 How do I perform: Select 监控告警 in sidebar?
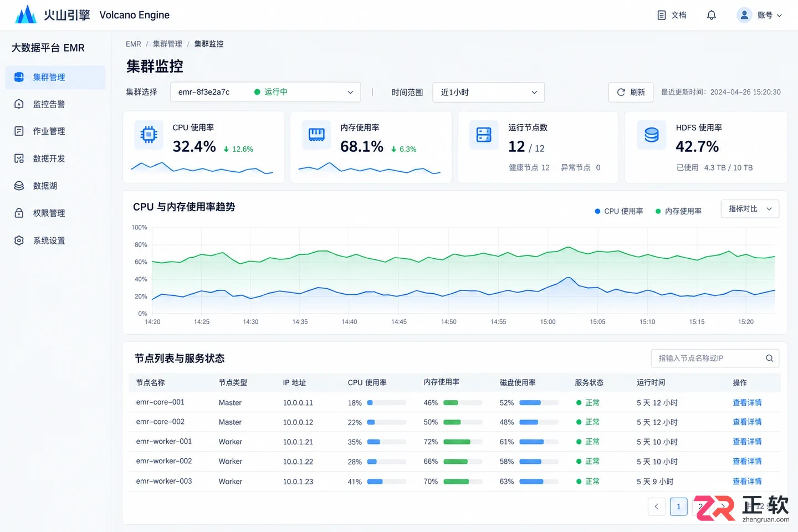pyautogui.click(x=55, y=104)
